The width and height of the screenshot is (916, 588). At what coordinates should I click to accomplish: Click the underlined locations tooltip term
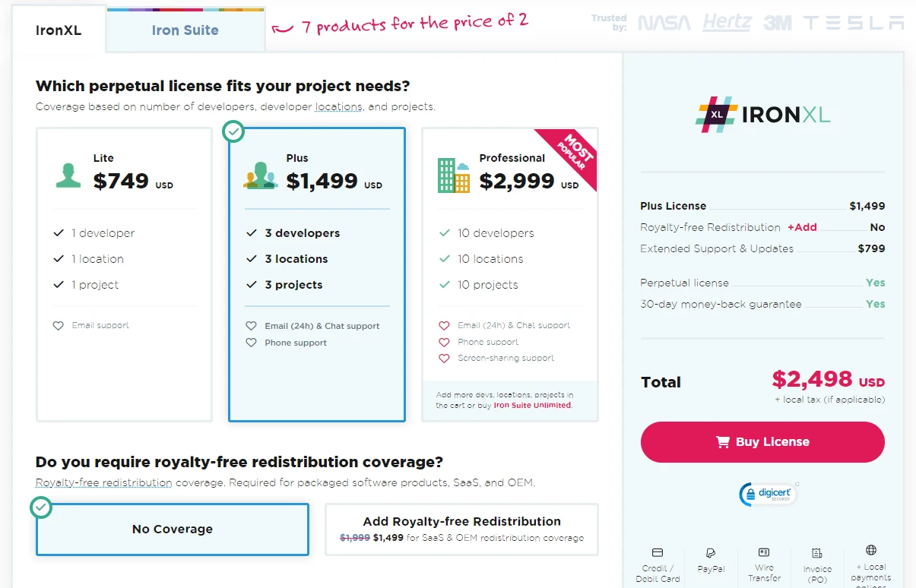click(339, 106)
